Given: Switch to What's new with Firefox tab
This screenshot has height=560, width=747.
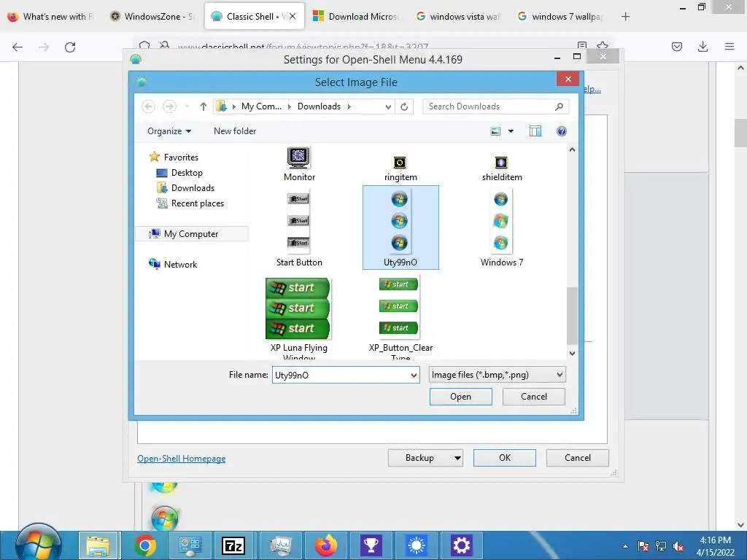Looking at the screenshot, I should (52, 16).
